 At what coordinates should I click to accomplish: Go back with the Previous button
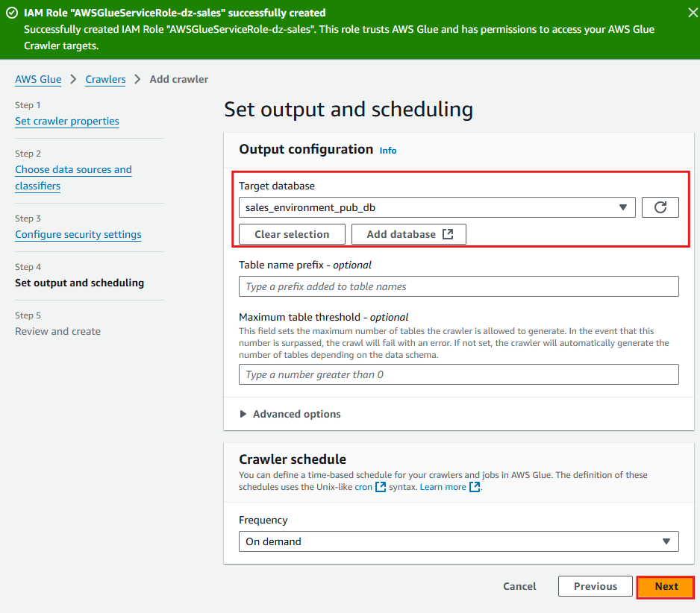coord(595,586)
